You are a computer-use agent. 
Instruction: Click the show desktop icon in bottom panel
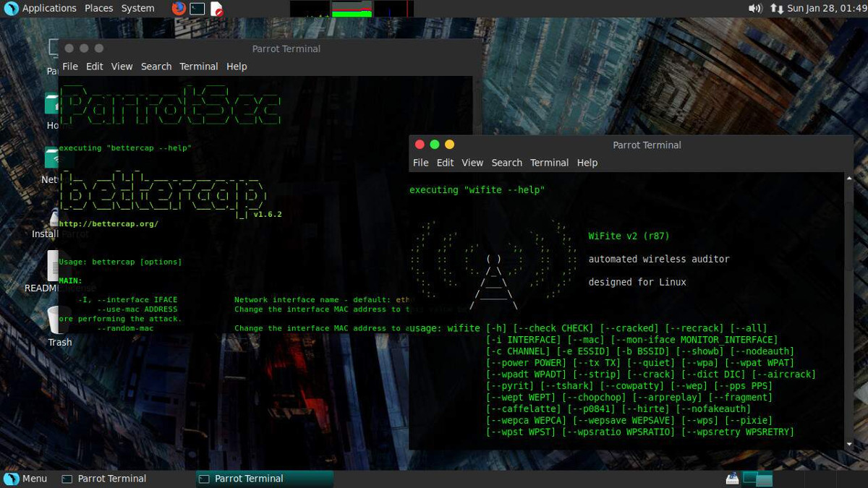tap(732, 479)
